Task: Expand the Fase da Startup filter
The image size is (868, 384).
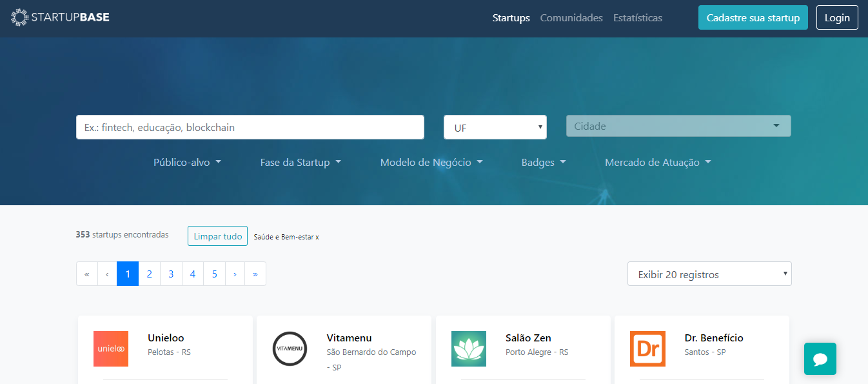Action: pos(301,162)
